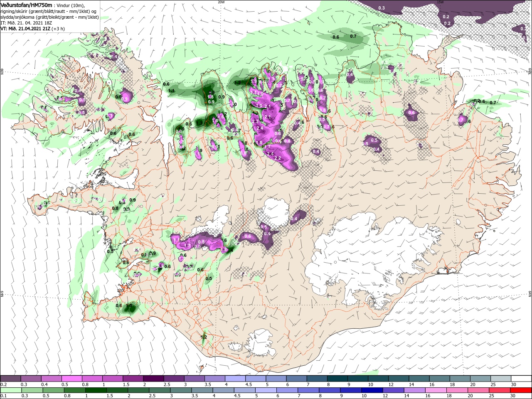Screen dimensions: 532x399
Task: Click the pale lavender 4 snow legend swatch
Action: click(235, 379)
